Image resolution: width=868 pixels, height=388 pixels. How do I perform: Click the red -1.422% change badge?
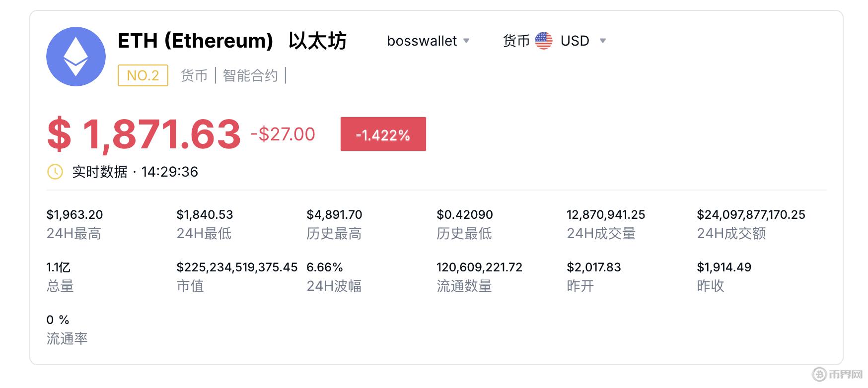pyautogui.click(x=383, y=133)
